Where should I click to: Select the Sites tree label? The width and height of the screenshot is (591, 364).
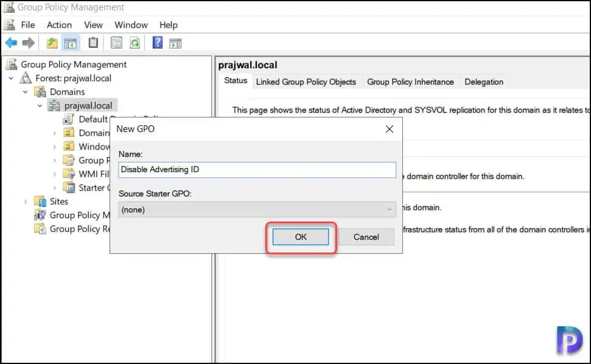(x=59, y=201)
